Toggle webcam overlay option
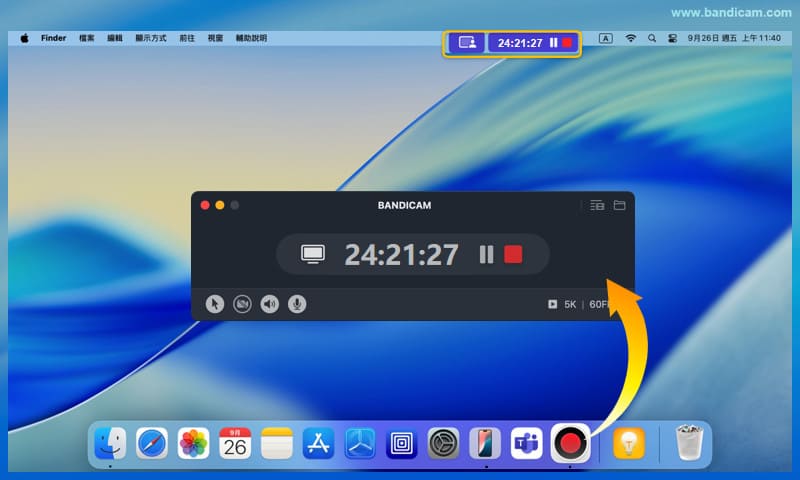The height and width of the screenshot is (480, 800). (x=242, y=304)
